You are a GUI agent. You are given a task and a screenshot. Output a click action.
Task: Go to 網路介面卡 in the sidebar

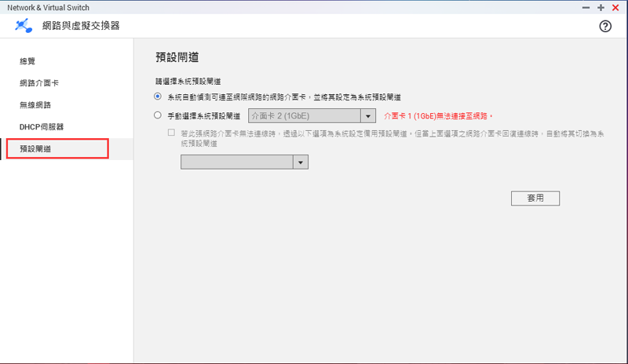pos(40,82)
